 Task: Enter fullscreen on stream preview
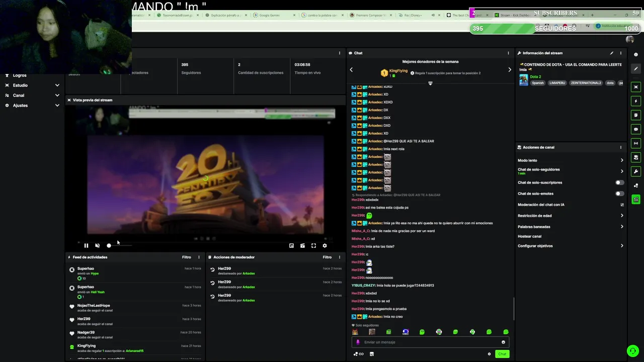pyautogui.click(x=313, y=246)
